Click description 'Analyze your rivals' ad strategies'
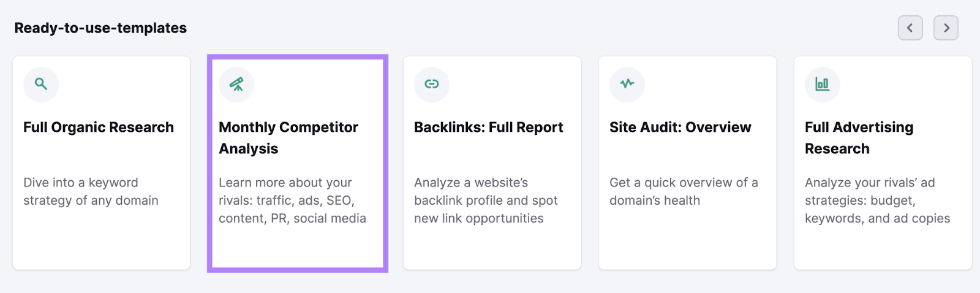 [x=878, y=200]
